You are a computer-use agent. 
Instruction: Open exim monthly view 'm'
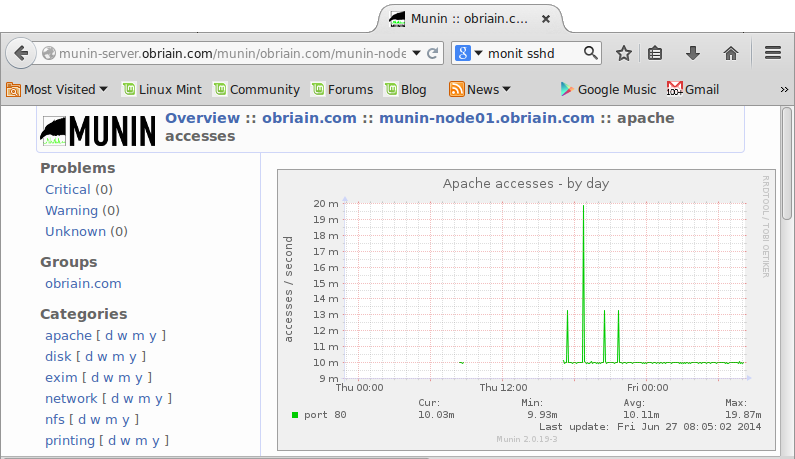click(124, 378)
